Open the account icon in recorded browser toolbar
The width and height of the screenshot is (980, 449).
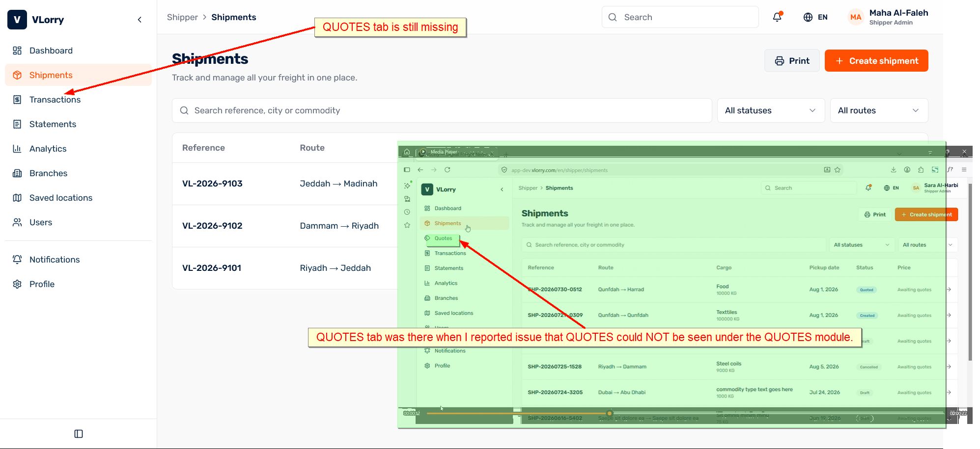point(907,170)
